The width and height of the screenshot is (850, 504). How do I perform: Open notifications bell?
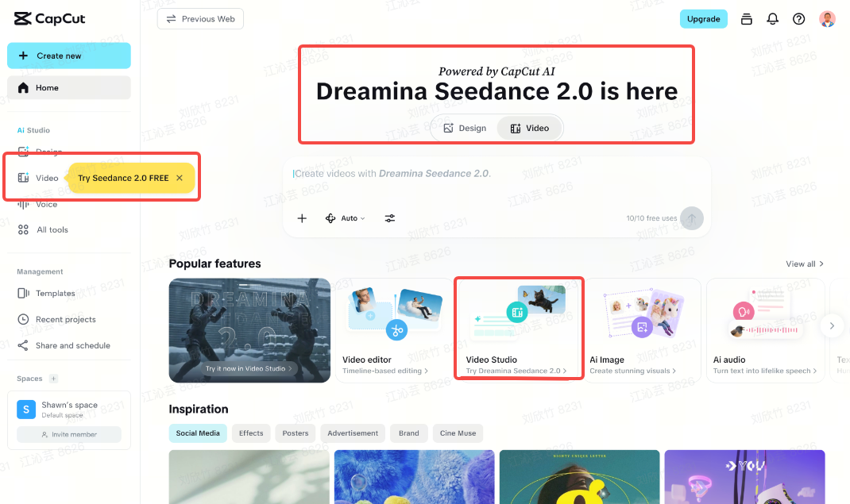click(x=772, y=19)
